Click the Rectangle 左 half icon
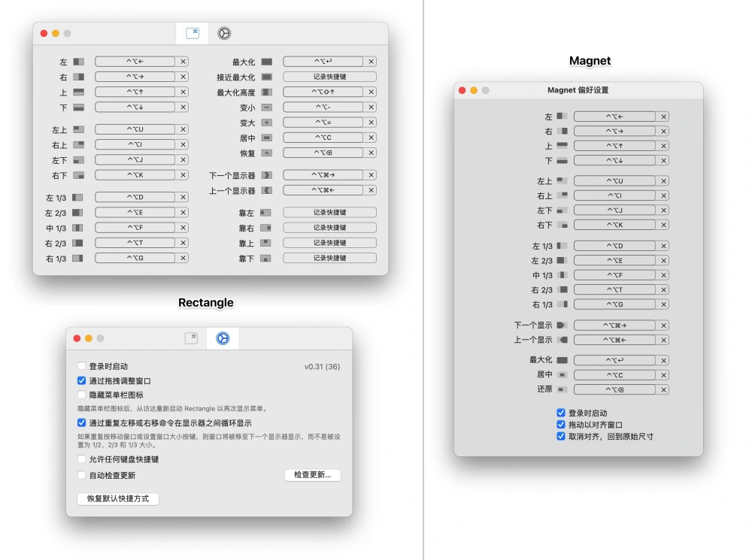This screenshot has width=752, height=560. pyautogui.click(x=79, y=62)
